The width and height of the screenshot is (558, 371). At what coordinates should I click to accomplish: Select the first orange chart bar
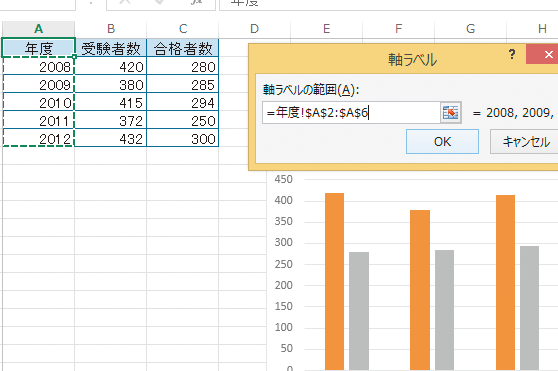334,282
